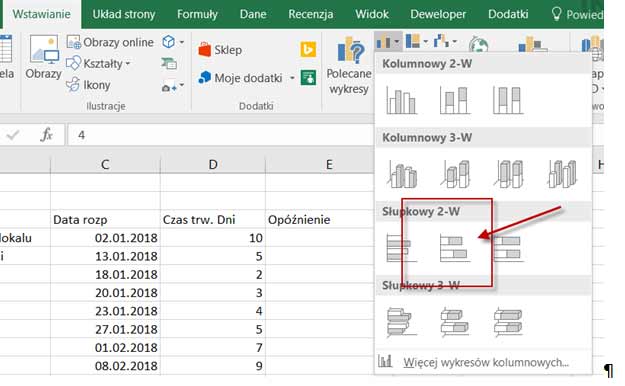Click the formula bar confirm checkmark
This screenshot has height=386, width=625.
pos(13,135)
